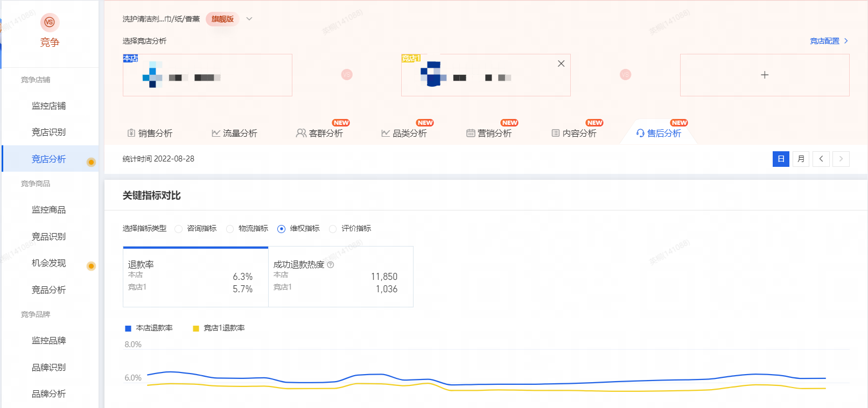Click the 本店 refund heat value 11,850
868x408 pixels.
pyautogui.click(x=384, y=277)
